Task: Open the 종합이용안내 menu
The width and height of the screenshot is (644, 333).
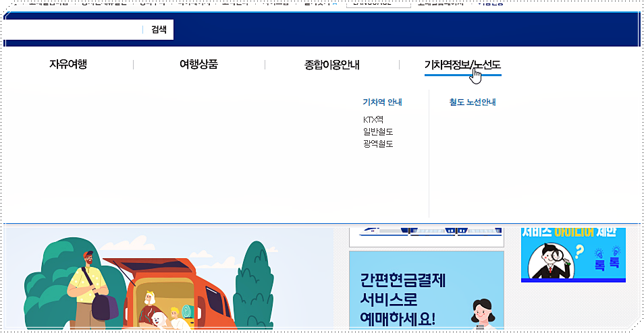Action: (332, 65)
